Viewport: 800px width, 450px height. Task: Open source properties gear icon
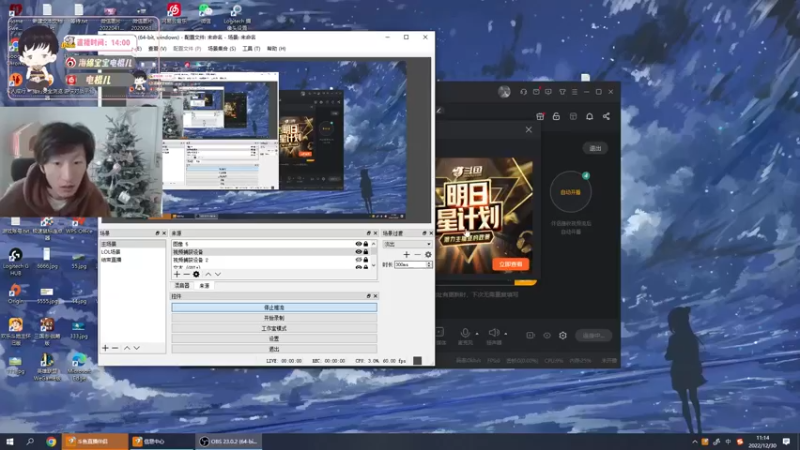point(196,274)
